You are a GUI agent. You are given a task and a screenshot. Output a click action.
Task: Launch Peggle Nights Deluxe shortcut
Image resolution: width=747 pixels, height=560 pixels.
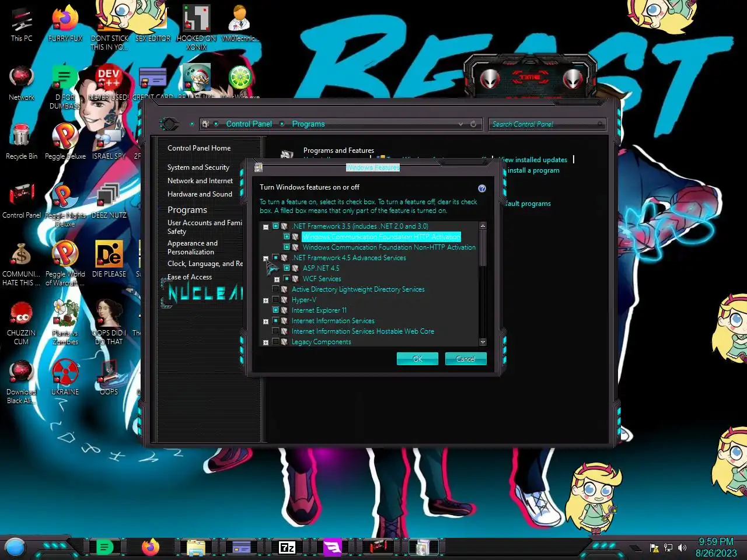65,204
